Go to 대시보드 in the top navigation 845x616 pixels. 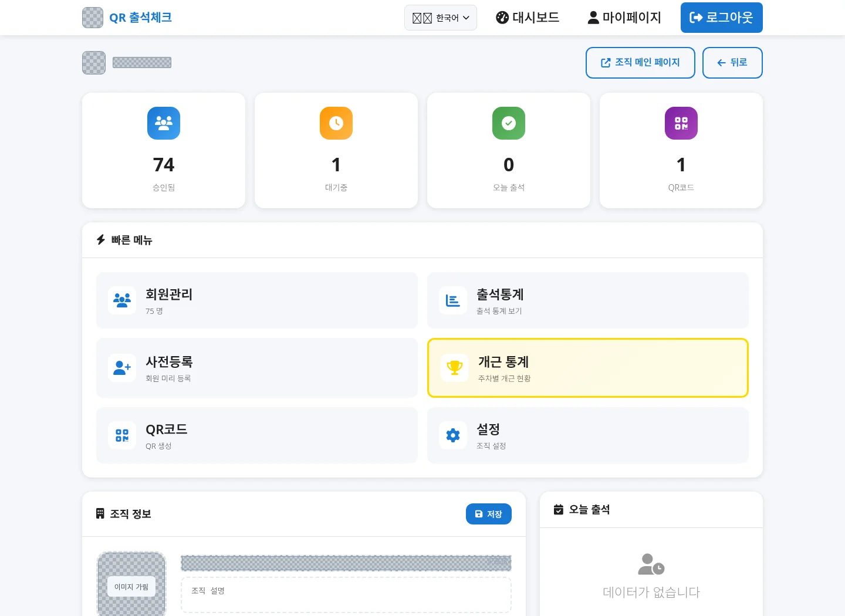tap(528, 18)
